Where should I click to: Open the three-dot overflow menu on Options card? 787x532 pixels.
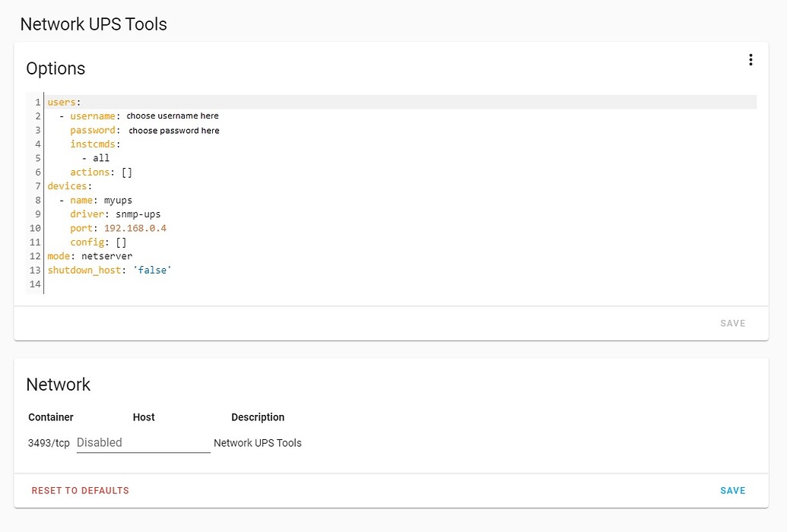click(x=751, y=59)
